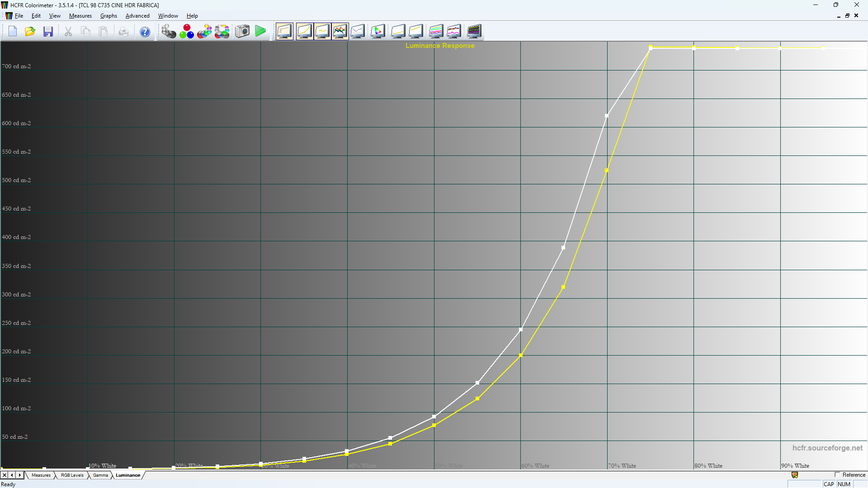Open the last dark monitor graph icon
Image resolution: width=868 pixels, height=488 pixels.
point(474,32)
